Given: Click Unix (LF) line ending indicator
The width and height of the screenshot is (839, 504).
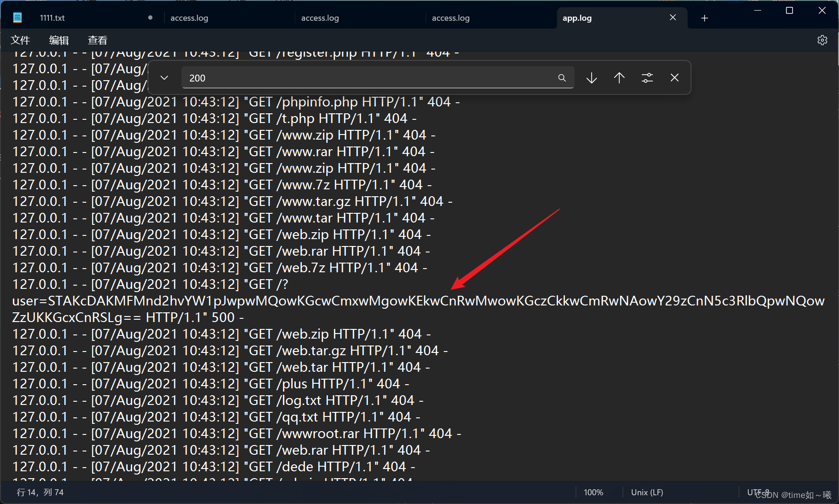Looking at the screenshot, I should click(647, 492).
